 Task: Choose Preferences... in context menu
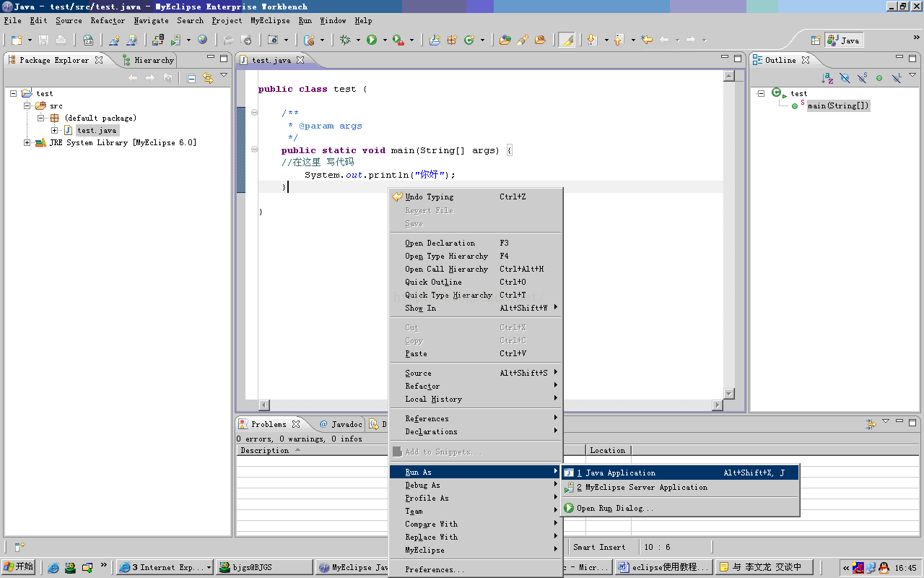(475, 569)
